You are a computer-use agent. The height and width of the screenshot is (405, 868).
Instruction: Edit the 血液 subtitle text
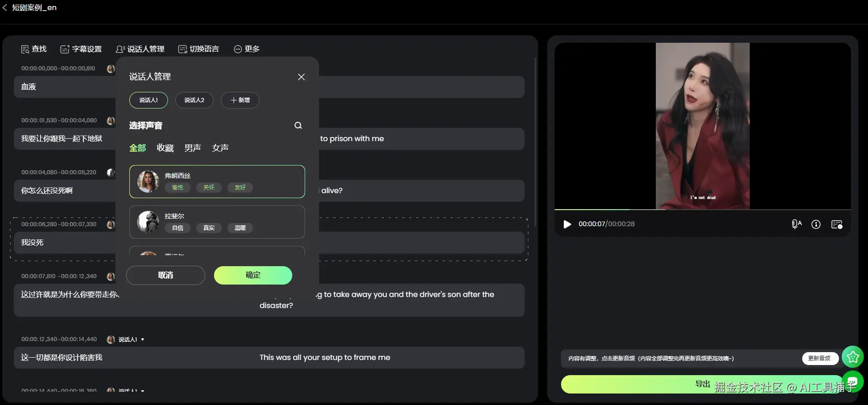click(x=29, y=87)
